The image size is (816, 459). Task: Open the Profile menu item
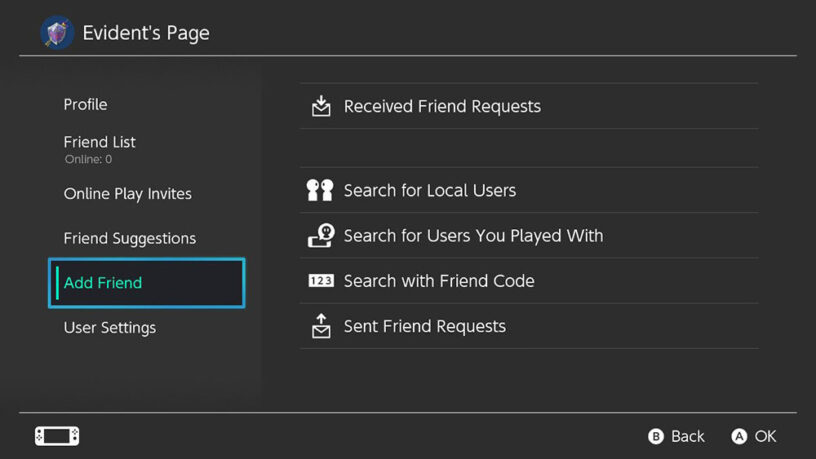point(85,105)
